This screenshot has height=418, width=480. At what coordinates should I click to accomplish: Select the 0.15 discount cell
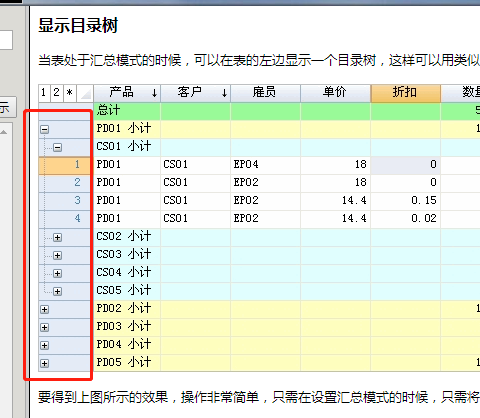(x=406, y=201)
